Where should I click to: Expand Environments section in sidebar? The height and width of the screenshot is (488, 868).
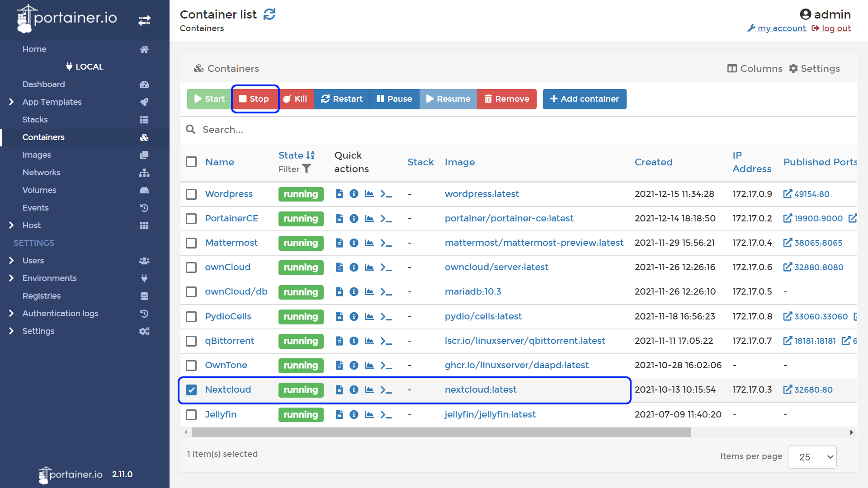click(x=11, y=278)
